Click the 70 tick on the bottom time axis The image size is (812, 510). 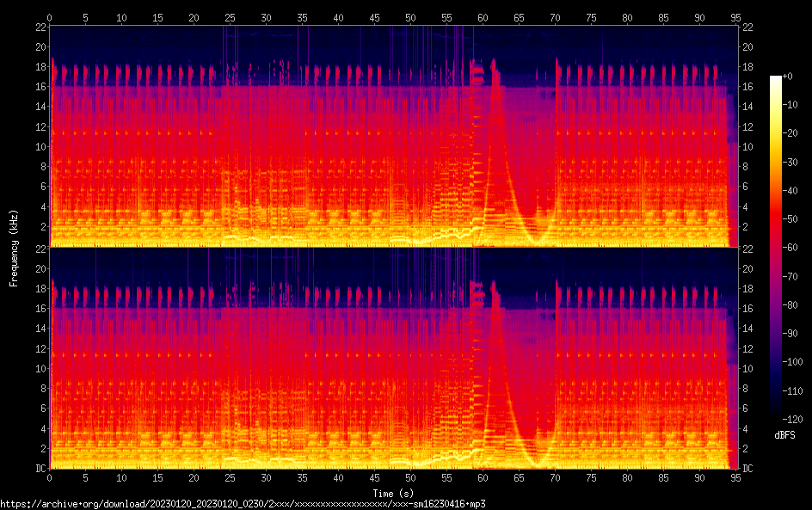pyautogui.click(x=556, y=478)
